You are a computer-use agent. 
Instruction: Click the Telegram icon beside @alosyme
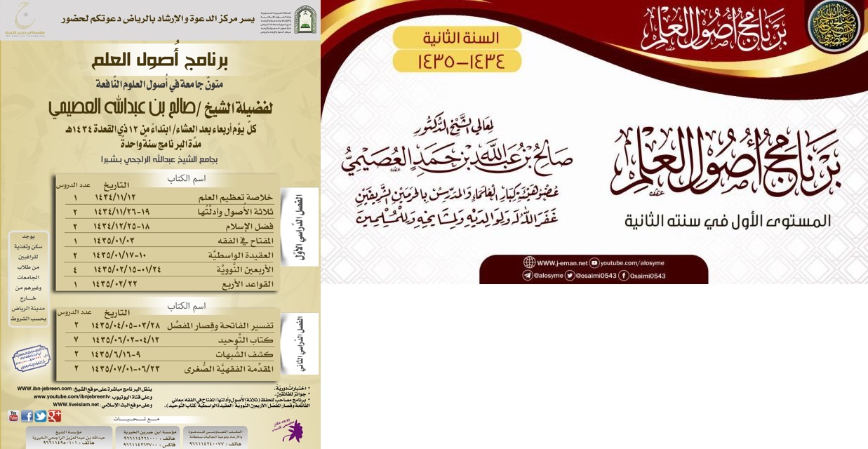528,276
